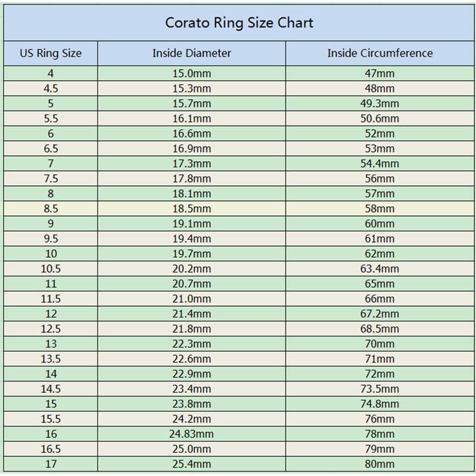Select the 68.5mm circumference cell
Screen dimensions: 476x476
[x=379, y=329]
